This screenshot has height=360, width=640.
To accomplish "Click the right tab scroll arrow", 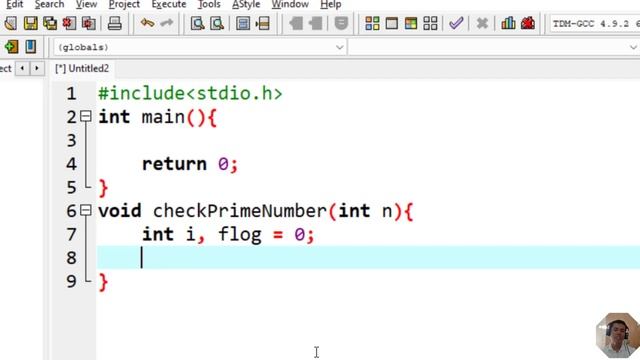I will pyautogui.click(x=37, y=68).
